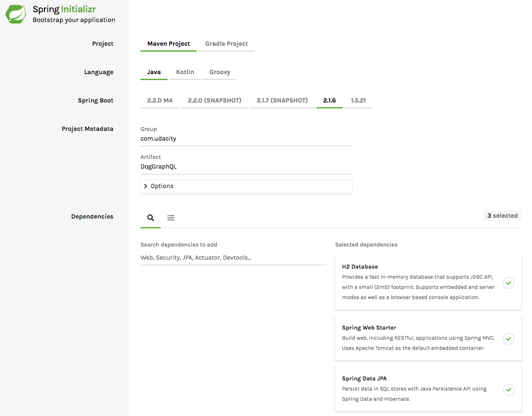Uncheck the H2 Database checkmark
Screen dimensions: 532x416
[508, 283]
